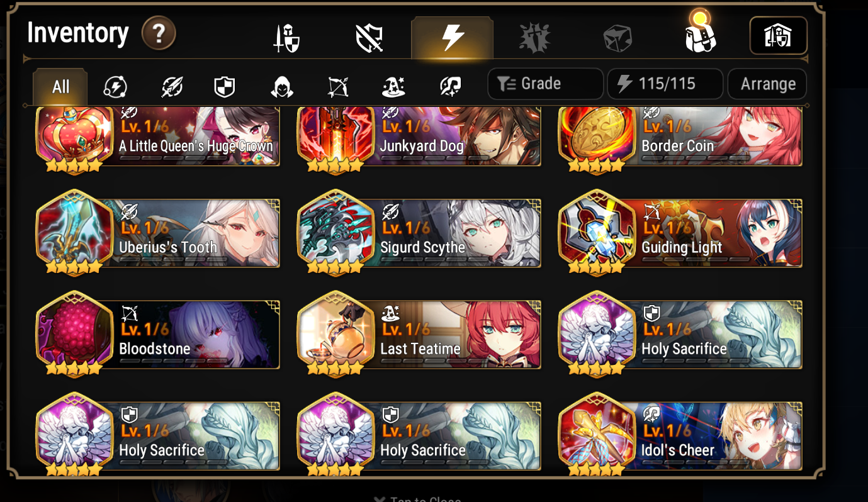Filter artifacts by Ranger bow class
Viewport: 868px width, 502px height.
pyautogui.click(x=338, y=87)
